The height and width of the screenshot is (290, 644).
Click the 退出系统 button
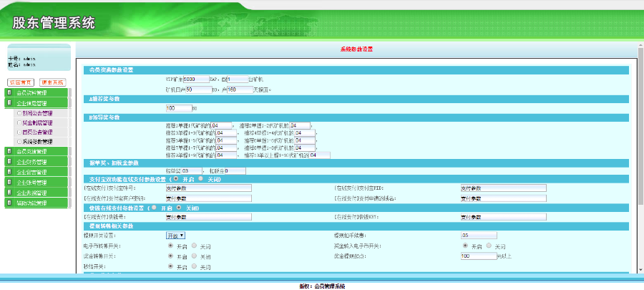pos(52,82)
